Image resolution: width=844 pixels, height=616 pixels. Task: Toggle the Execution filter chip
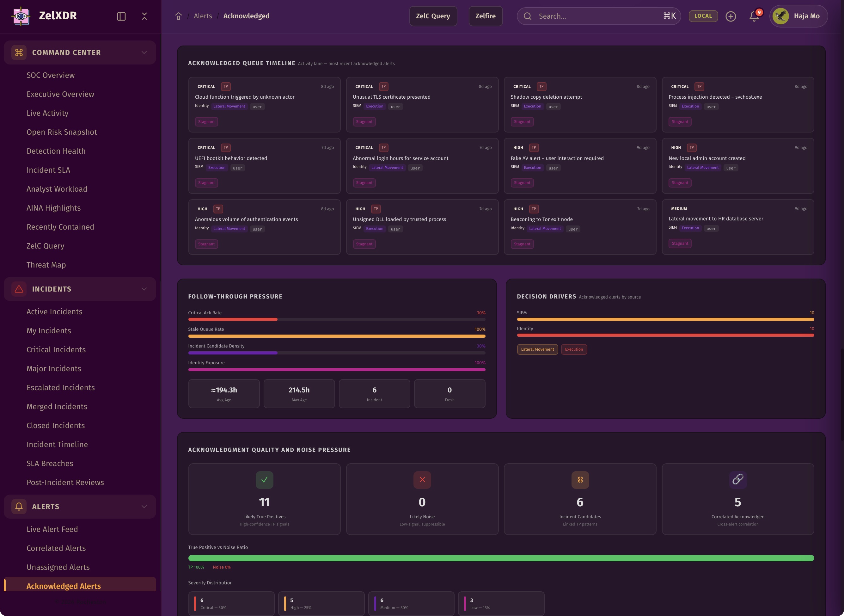coord(574,349)
